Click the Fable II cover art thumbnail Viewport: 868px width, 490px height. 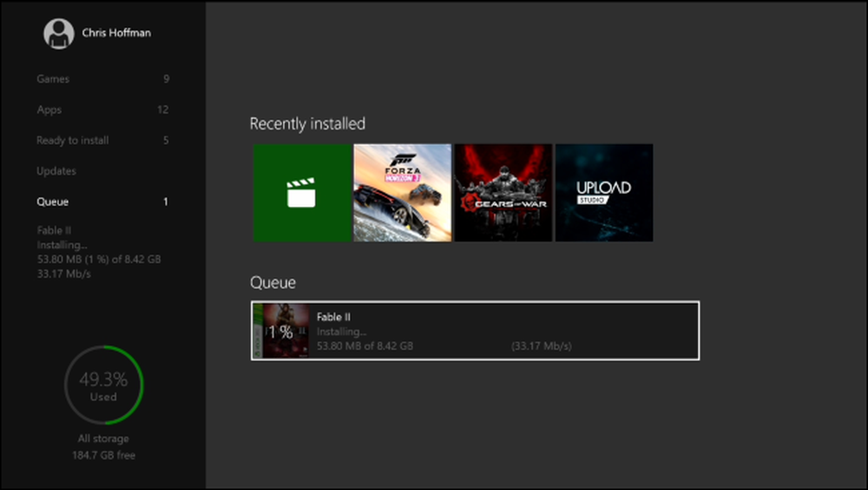281,331
